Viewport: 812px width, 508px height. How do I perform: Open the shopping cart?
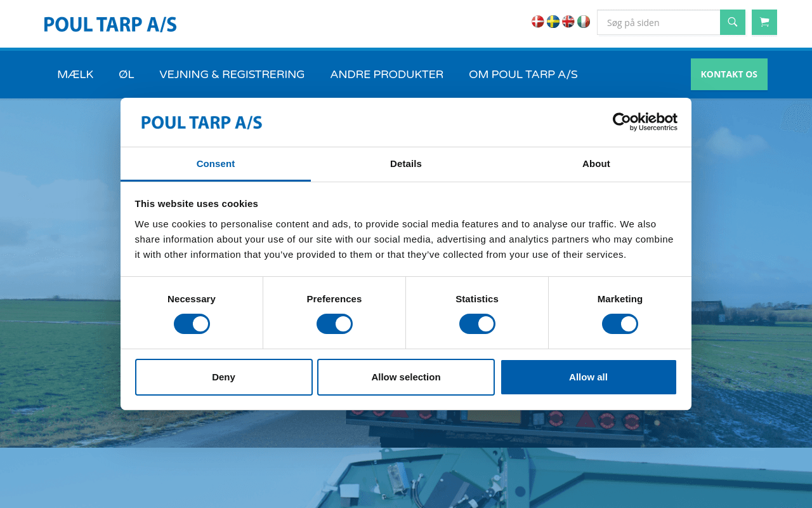click(764, 22)
